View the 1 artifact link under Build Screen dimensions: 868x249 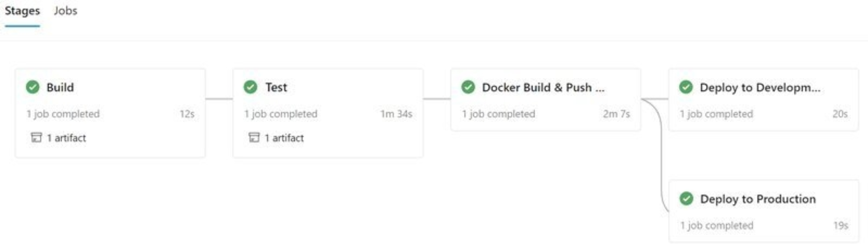coord(66,138)
